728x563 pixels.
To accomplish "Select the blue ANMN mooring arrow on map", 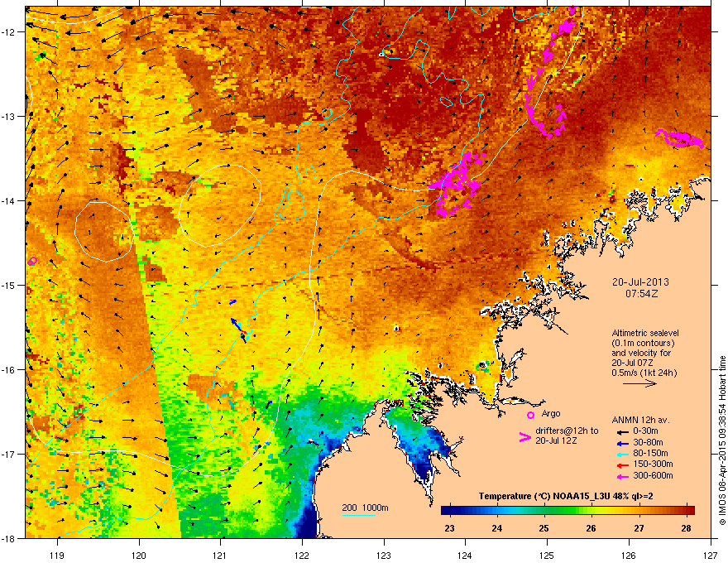I will tap(237, 325).
